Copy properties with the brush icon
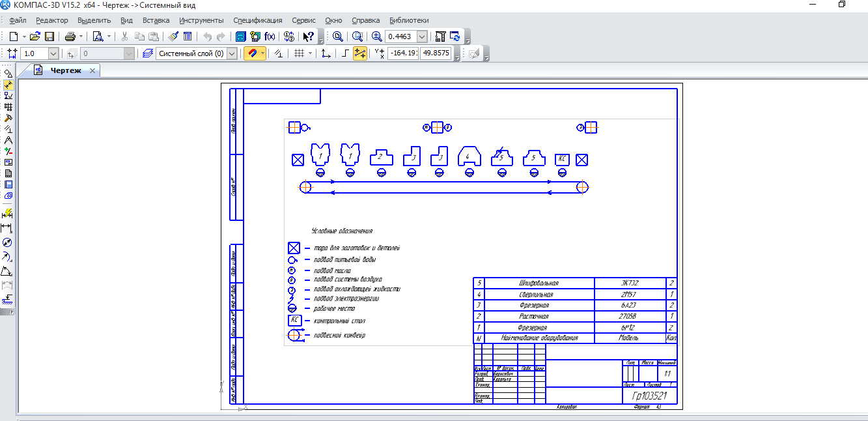 click(x=173, y=36)
